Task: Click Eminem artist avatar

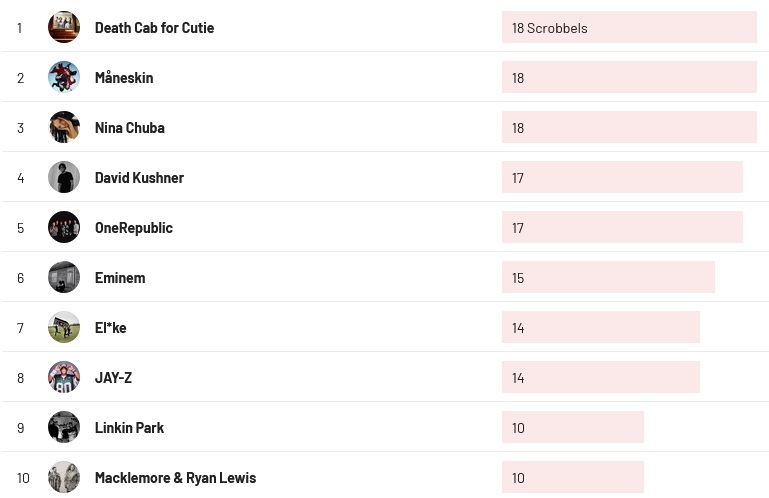Action: coord(64,277)
